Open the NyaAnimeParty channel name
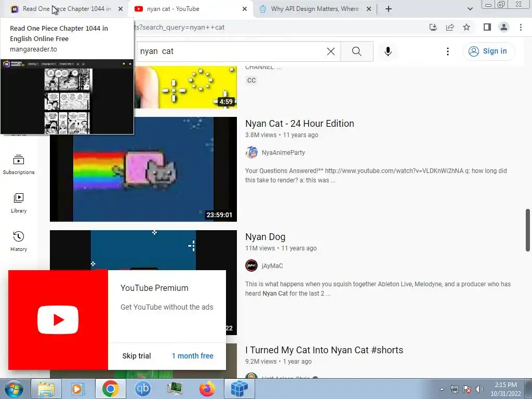This screenshot has height=399, width=532. tap(283, 153)
